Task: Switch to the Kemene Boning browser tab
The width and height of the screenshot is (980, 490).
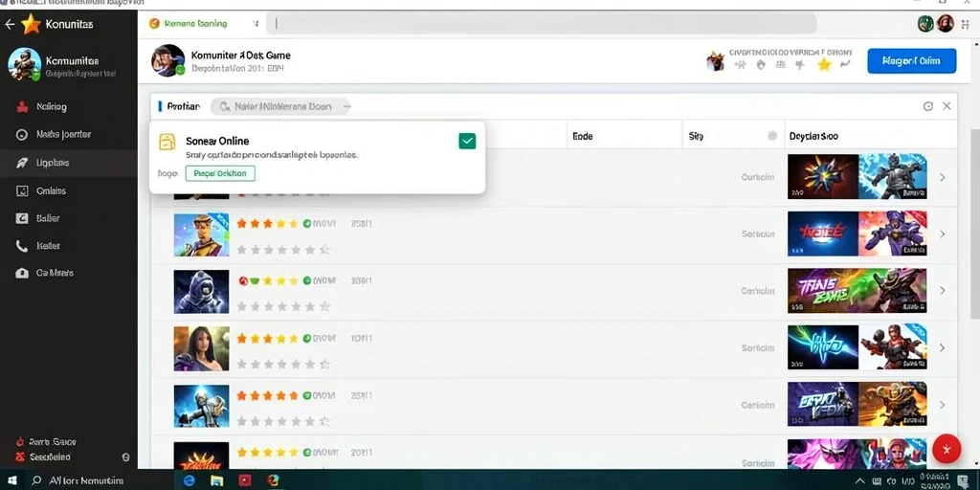Action: pos(195,24)
